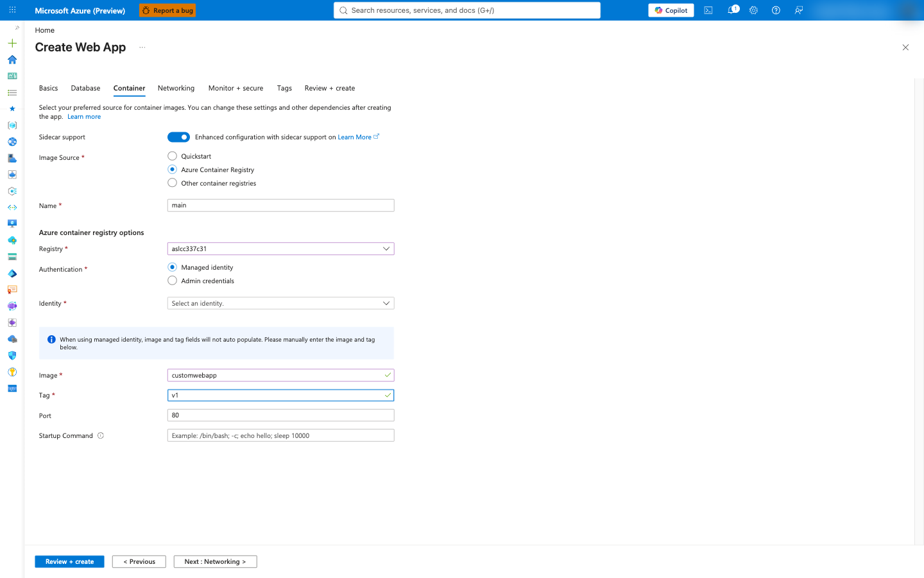Open the ellipsis menu next to Create Web App
This screenshot has width=924, height=578.
click(142, 48)
